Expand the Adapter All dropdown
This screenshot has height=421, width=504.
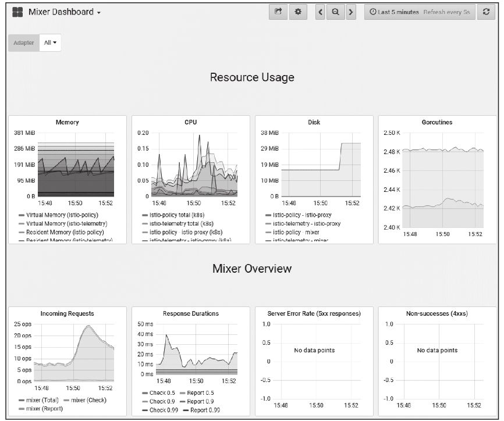point(51,43)
